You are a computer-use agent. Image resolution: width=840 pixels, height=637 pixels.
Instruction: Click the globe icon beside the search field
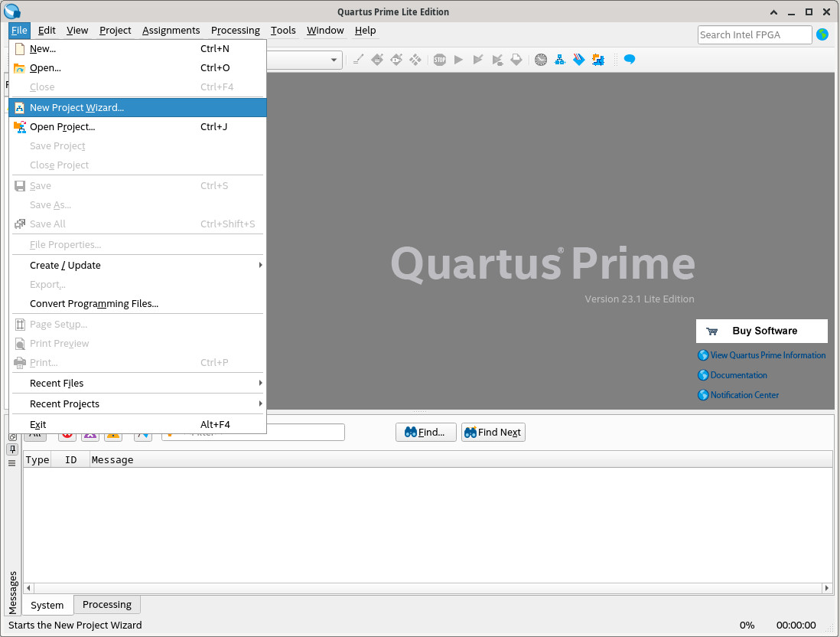click(x=822, y=35)
